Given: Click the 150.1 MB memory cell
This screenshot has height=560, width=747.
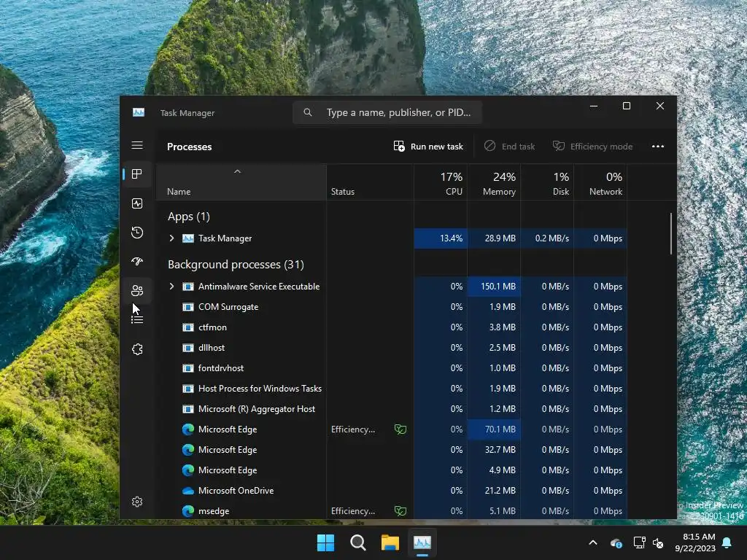Looking at the screenshot, I should click(x=494, y=287).
